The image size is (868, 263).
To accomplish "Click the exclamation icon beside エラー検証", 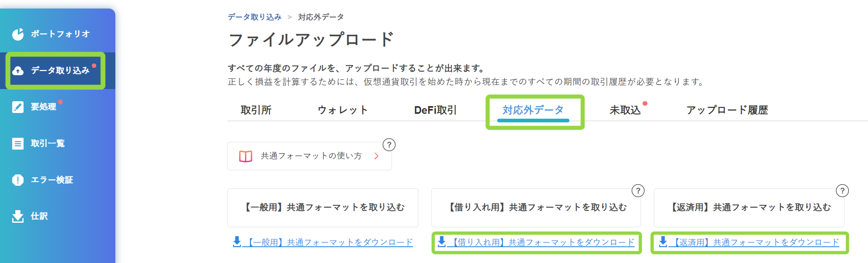I will point(18,180).
